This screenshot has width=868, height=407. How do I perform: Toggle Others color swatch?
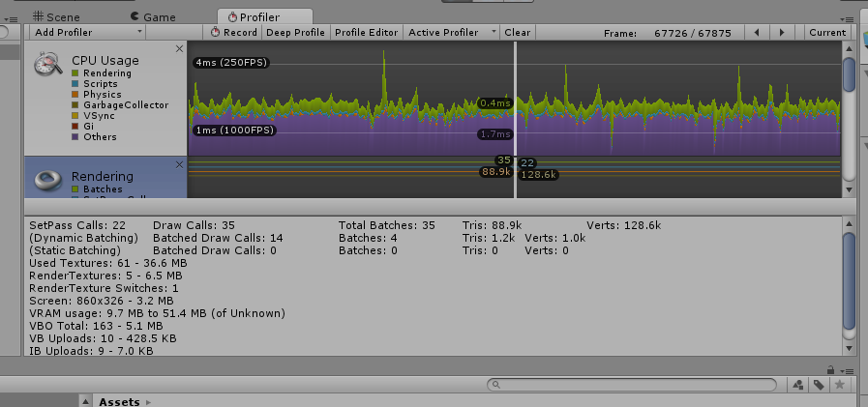pyautogui.click(x=75, y=136)
